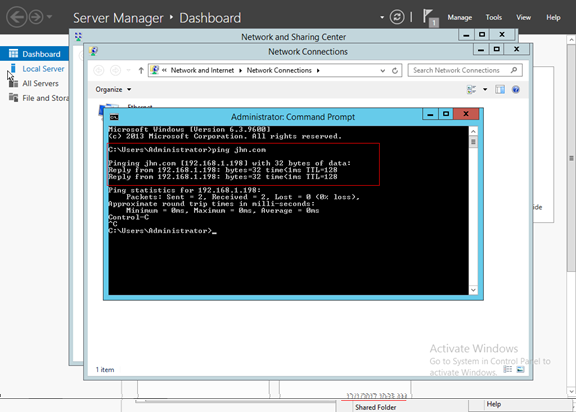580x412 pixels.
Task: Expand the arrow after Network Connections breadcrumb
Action: (x=318, y=70)
